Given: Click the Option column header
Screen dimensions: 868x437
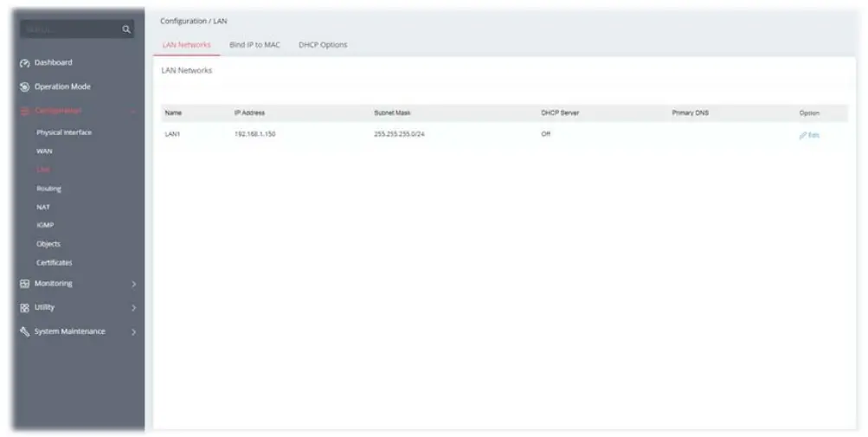Looking at the screenshot, I should coord(809,113).
